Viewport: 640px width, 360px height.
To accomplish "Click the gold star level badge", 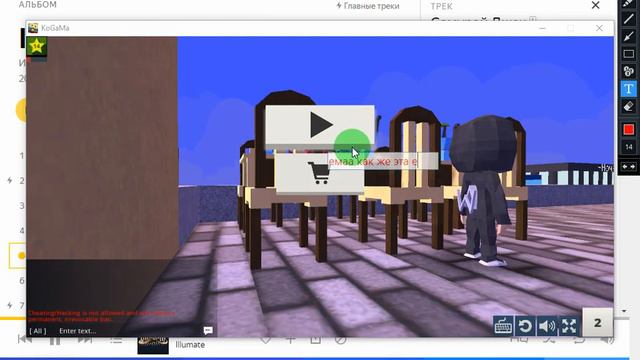I will (37, 46).
